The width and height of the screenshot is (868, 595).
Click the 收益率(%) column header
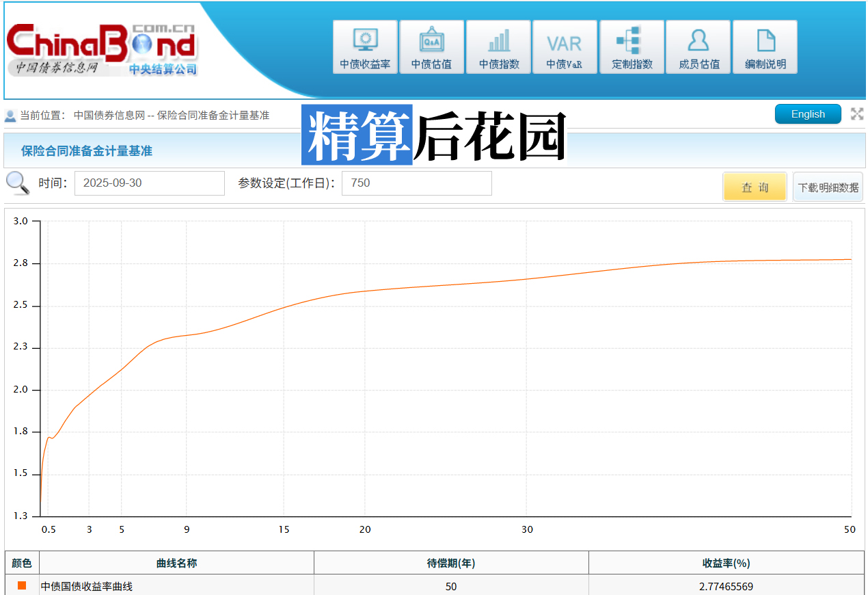tap(726, 564)
